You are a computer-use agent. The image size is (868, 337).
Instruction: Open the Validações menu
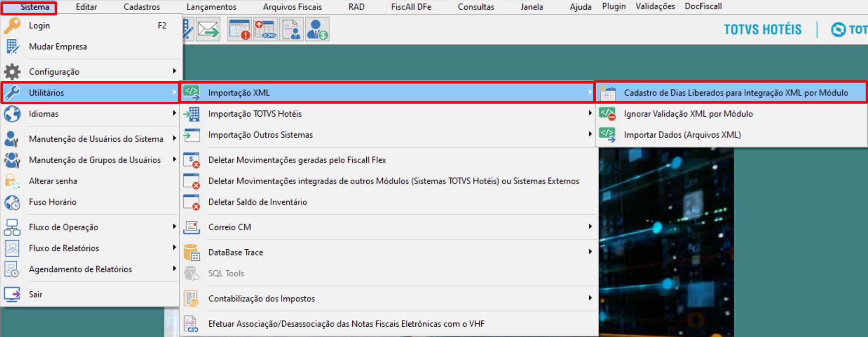[x=655, y=7]
